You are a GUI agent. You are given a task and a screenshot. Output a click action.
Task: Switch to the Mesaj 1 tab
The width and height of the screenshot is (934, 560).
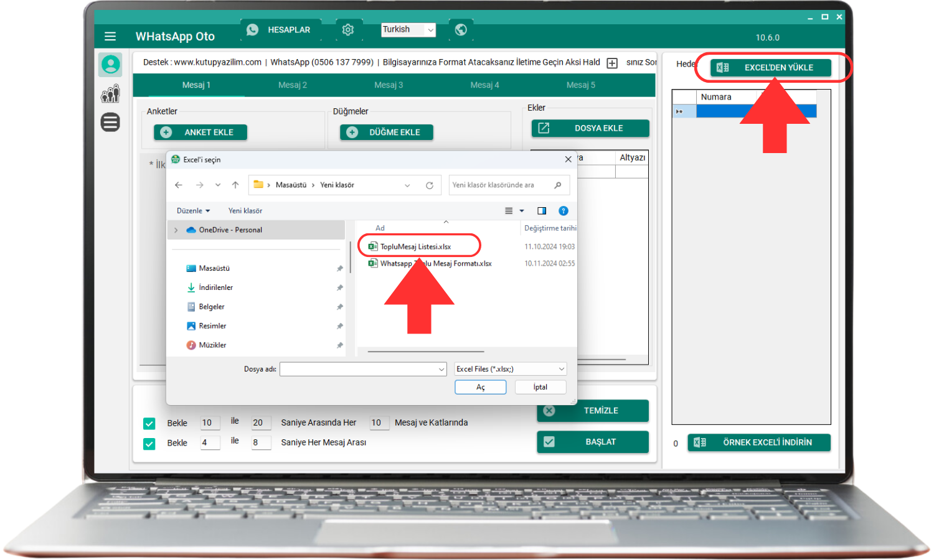196,85
